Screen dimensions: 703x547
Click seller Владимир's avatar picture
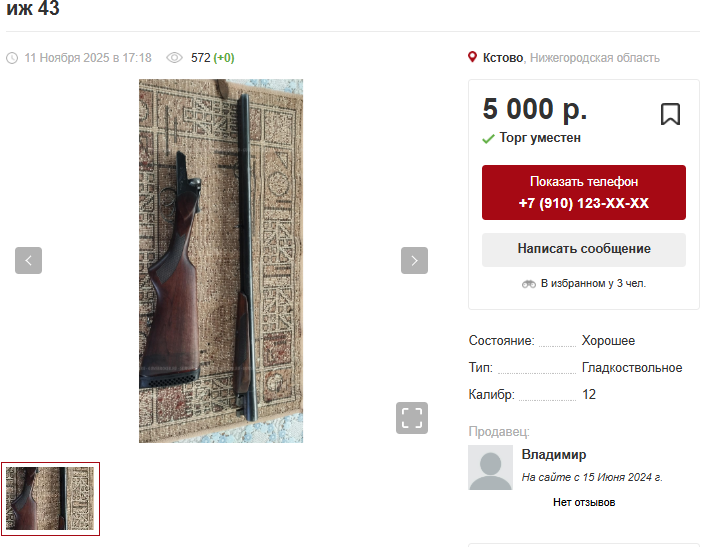pyautogui.click(x=490, y=467)
